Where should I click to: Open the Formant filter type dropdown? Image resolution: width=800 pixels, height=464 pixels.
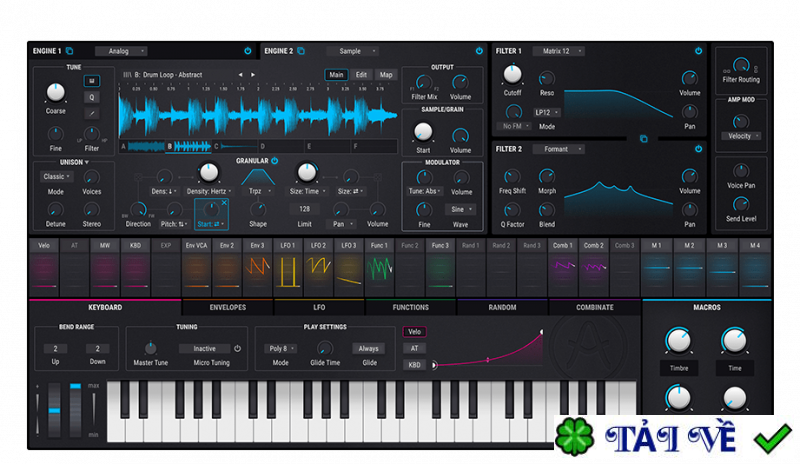tap(558, 149)
